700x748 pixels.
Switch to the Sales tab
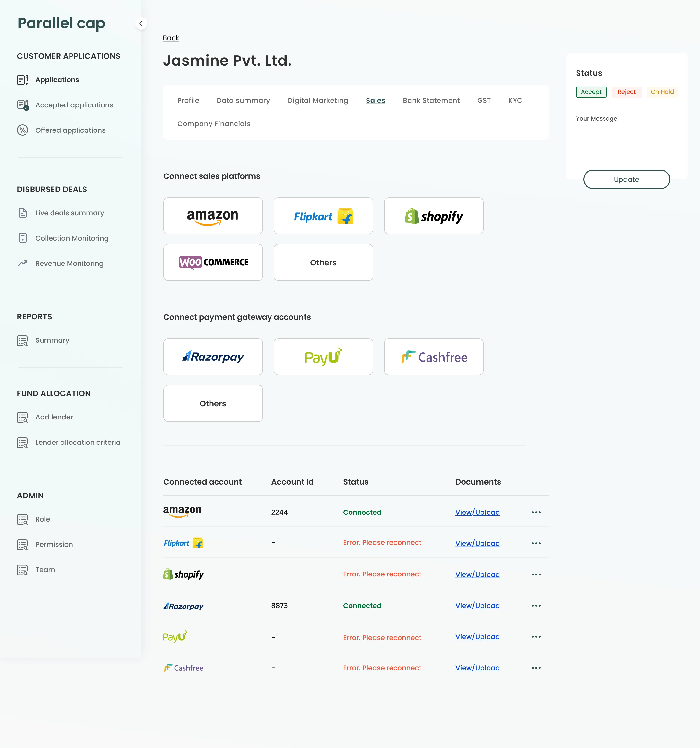tap(376, 100)
